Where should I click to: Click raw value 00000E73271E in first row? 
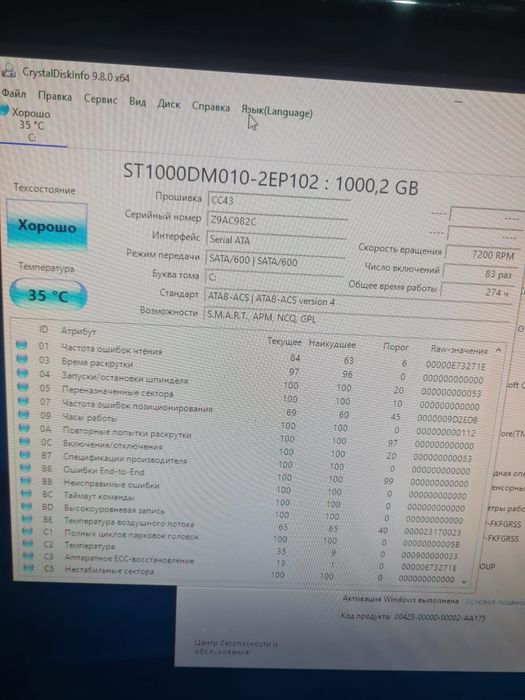click(455, 366)
